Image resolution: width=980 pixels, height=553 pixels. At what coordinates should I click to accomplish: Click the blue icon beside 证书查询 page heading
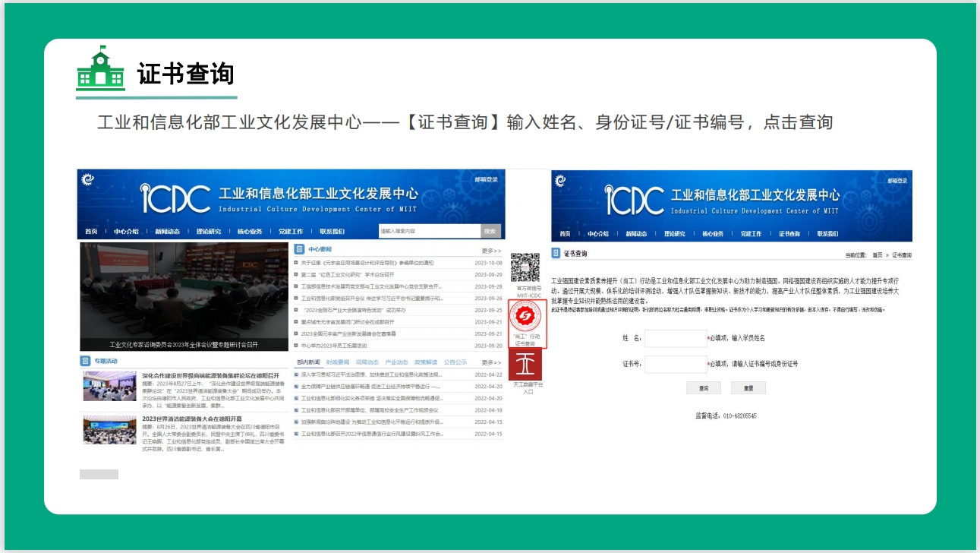556,254
